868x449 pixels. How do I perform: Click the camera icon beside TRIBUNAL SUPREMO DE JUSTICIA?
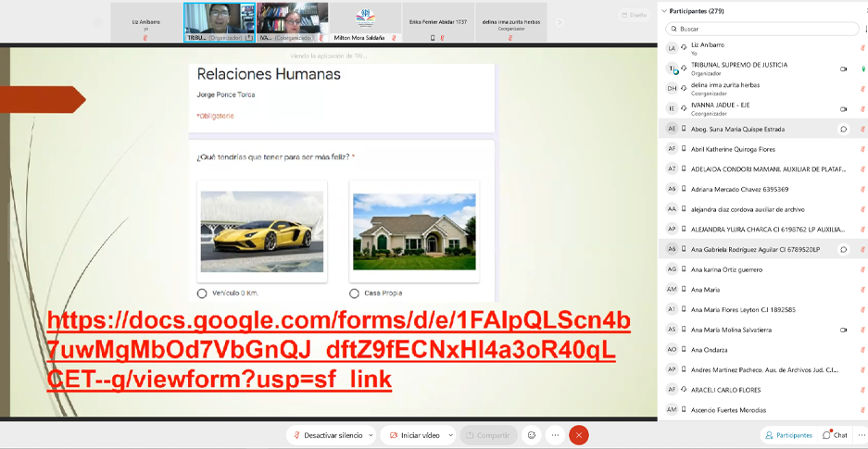tap(843, 69)
